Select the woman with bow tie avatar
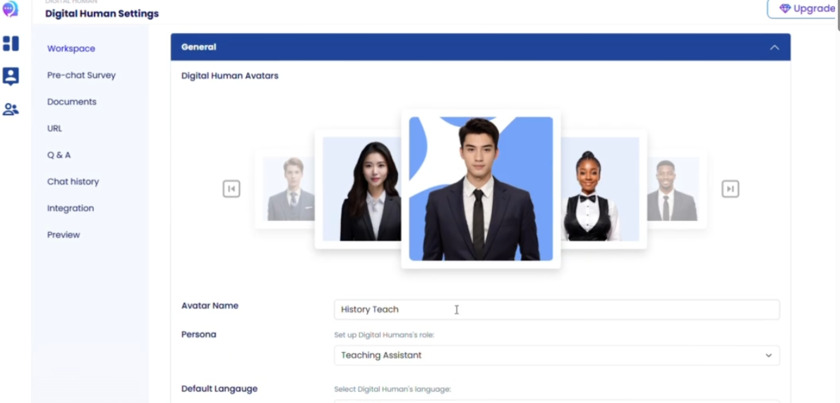The image size is (840, 403). 599,189
